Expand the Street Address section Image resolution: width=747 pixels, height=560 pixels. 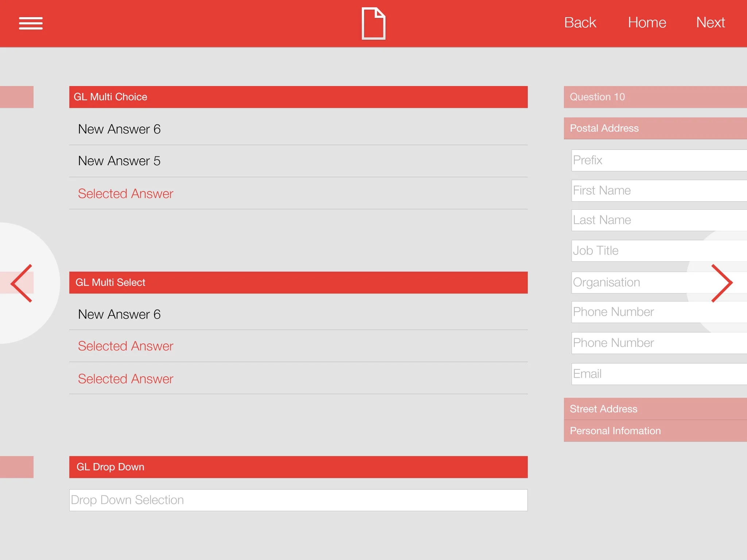[655, 409]
